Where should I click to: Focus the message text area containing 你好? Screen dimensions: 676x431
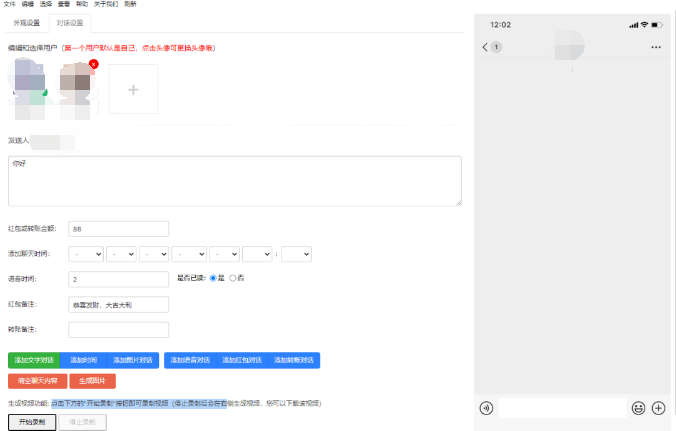pos(235,181)
